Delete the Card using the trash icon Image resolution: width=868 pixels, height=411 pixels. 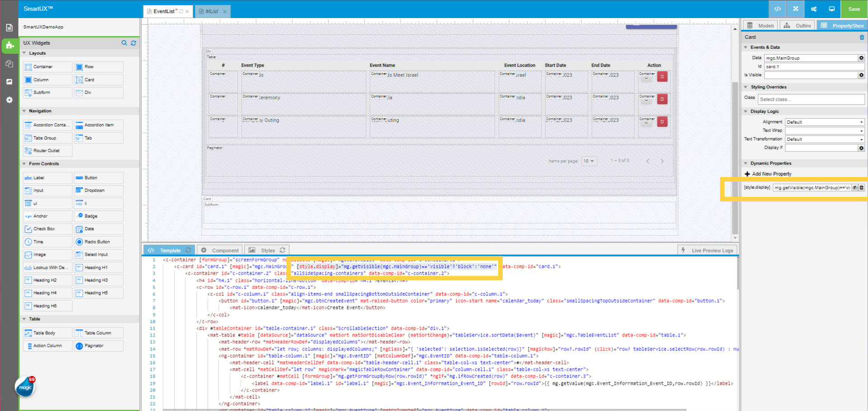click(862, 37)
